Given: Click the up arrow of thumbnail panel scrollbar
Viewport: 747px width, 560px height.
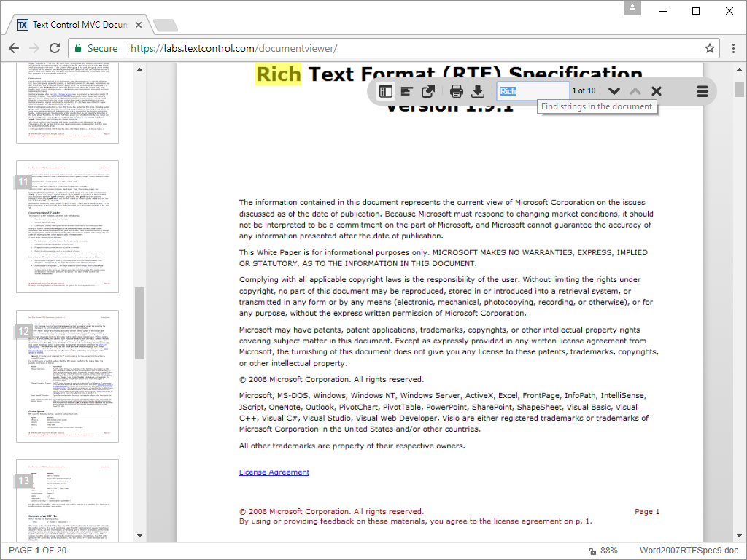Looking at the screenshot, I should 139,69.
